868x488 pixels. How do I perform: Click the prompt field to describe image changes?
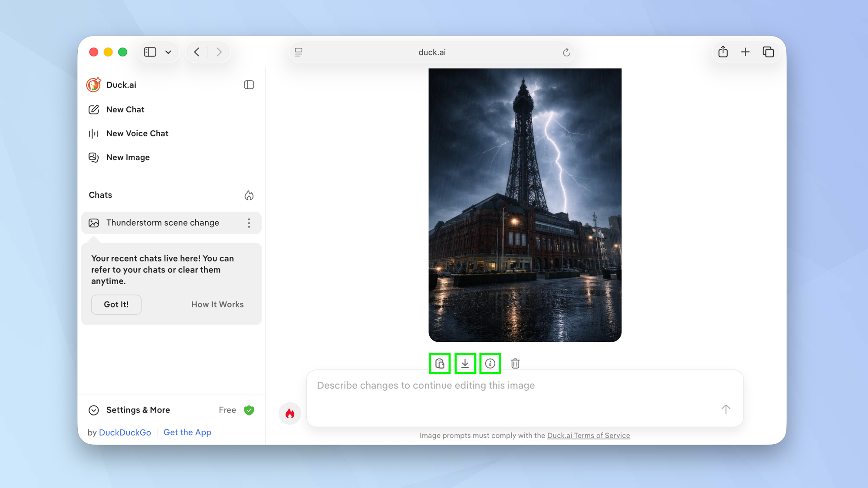(x=477, y=385)
